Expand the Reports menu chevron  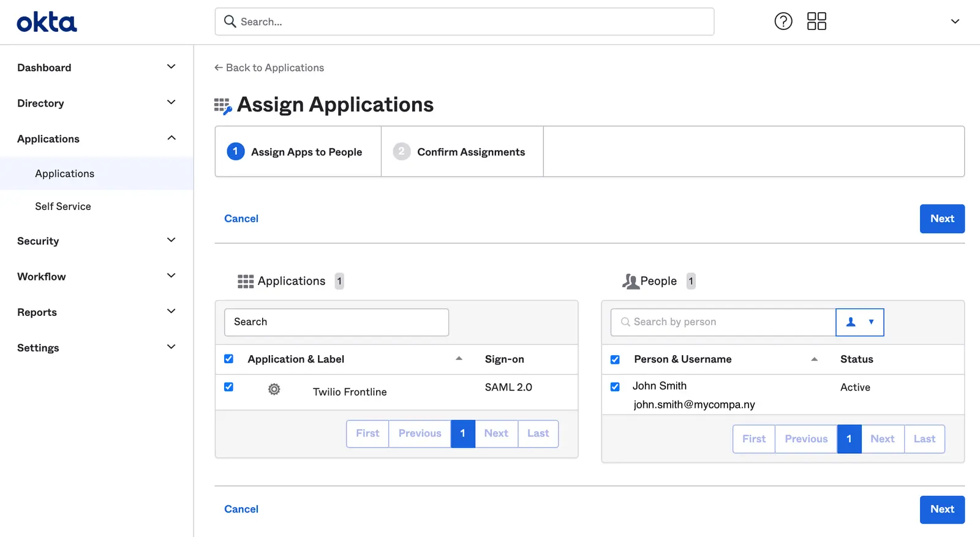[171, 311]
